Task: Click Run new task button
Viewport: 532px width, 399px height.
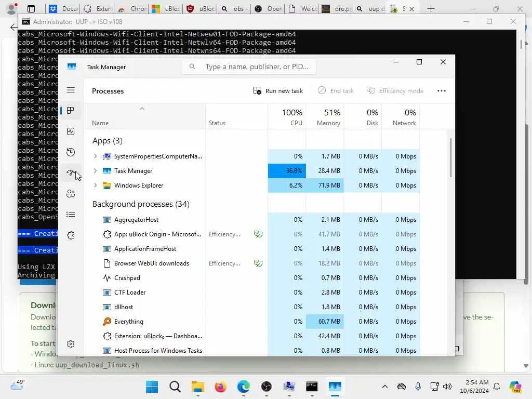Action: 278,91
